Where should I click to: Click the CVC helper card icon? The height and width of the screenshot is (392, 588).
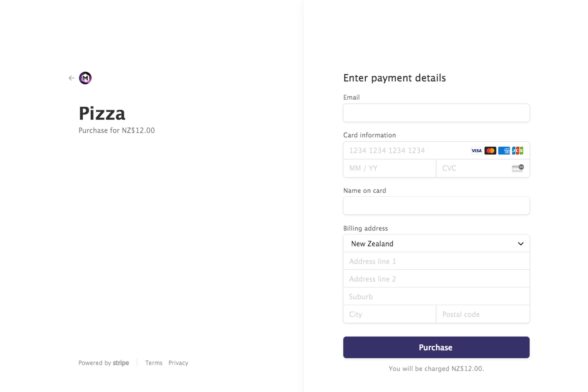click(517, 168)
